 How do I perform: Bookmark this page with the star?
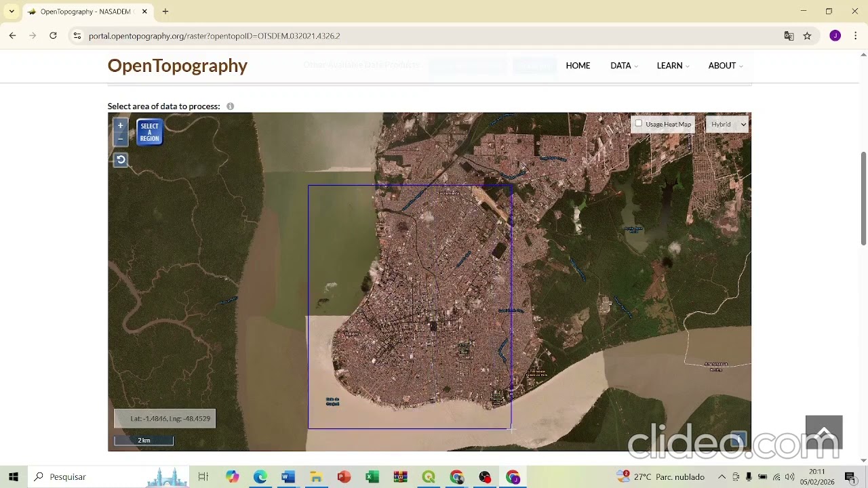(807, 36)
